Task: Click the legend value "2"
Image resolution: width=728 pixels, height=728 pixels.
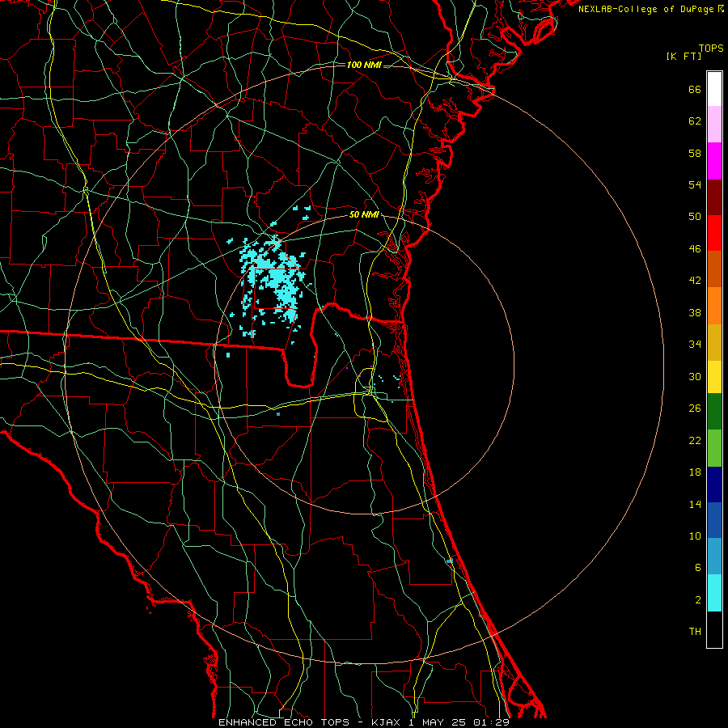Action: tap(698, 600)
